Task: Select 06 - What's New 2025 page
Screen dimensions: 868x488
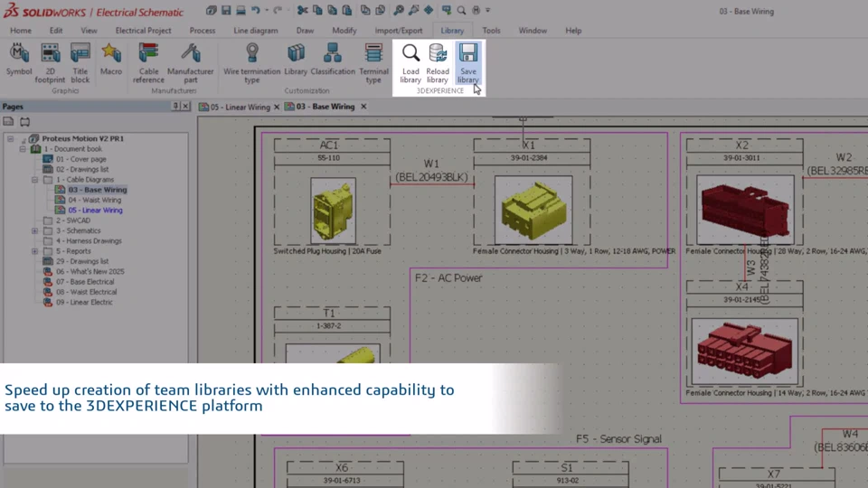Action: tap(90, 272)
